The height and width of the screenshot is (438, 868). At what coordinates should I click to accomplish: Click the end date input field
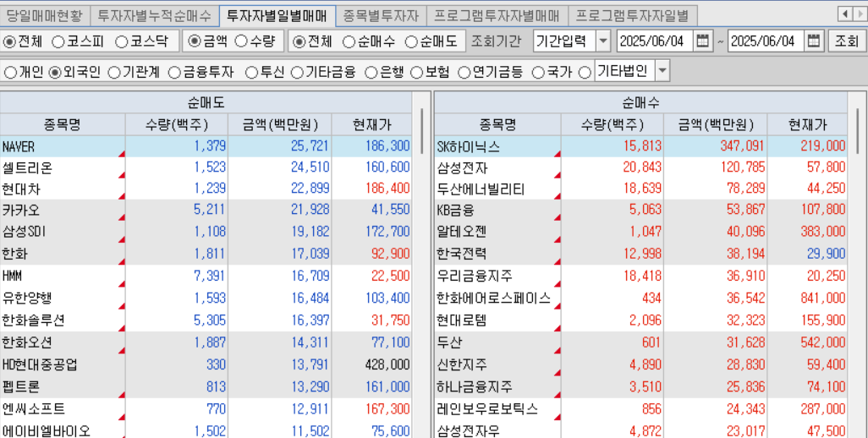click(x=766, y=41)
